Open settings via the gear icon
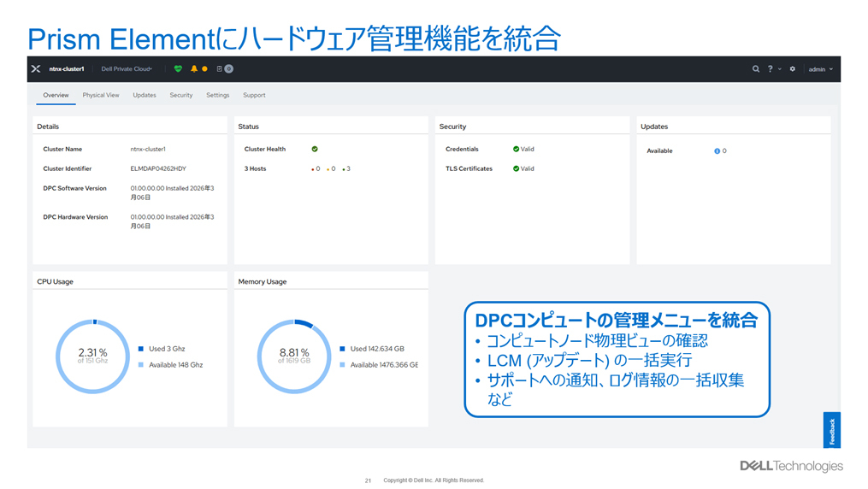 coord(793,69)
